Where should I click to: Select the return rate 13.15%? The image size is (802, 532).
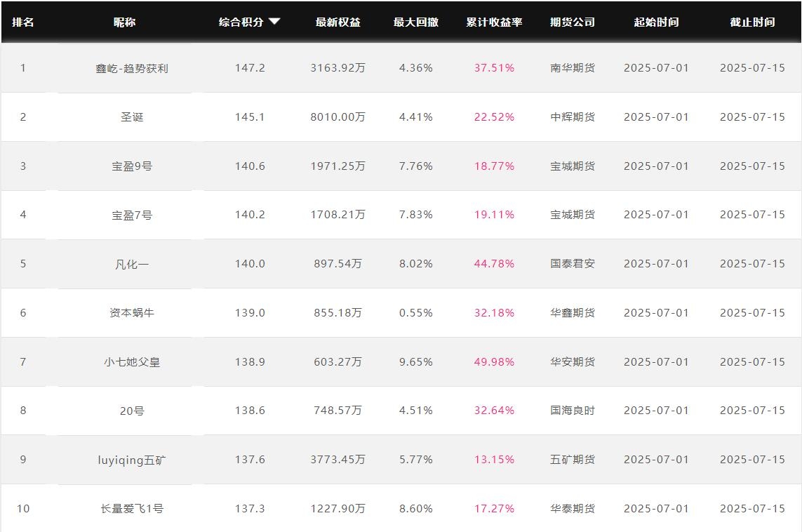(494, 460)
